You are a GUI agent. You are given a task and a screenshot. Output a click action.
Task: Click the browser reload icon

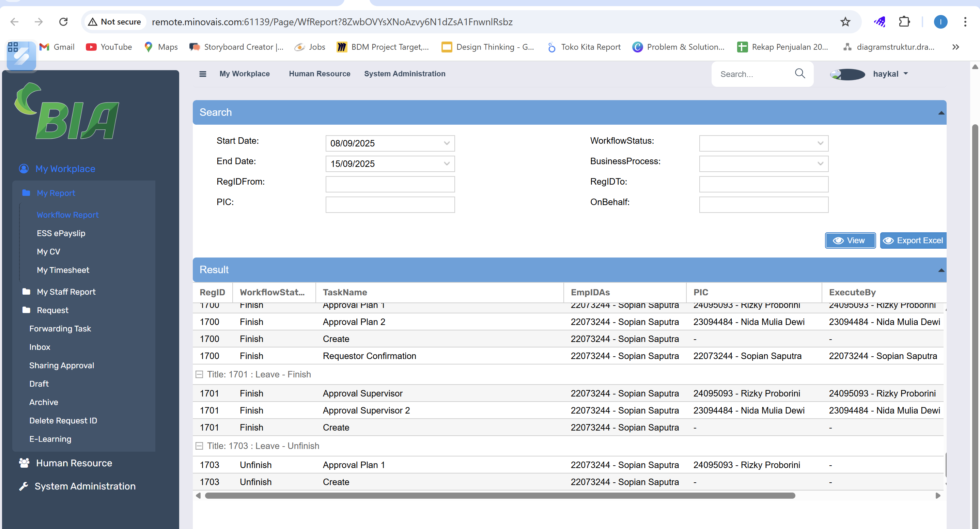[64, 22]
